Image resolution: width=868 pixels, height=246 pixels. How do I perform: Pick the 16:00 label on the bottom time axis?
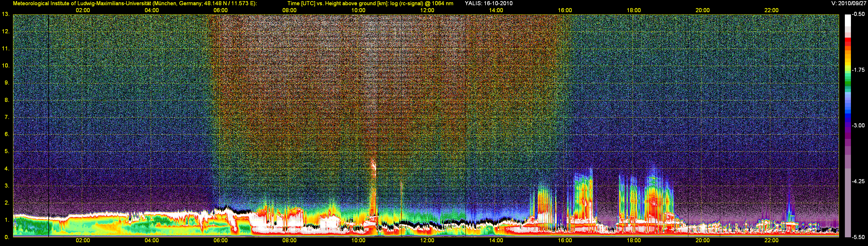[x=565, y=240]
